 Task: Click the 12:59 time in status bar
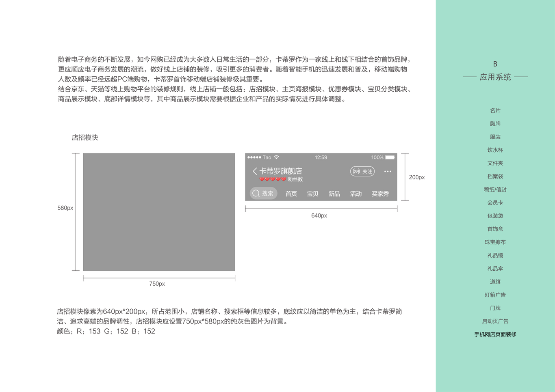pyautogui.click(x=321, y=157)
